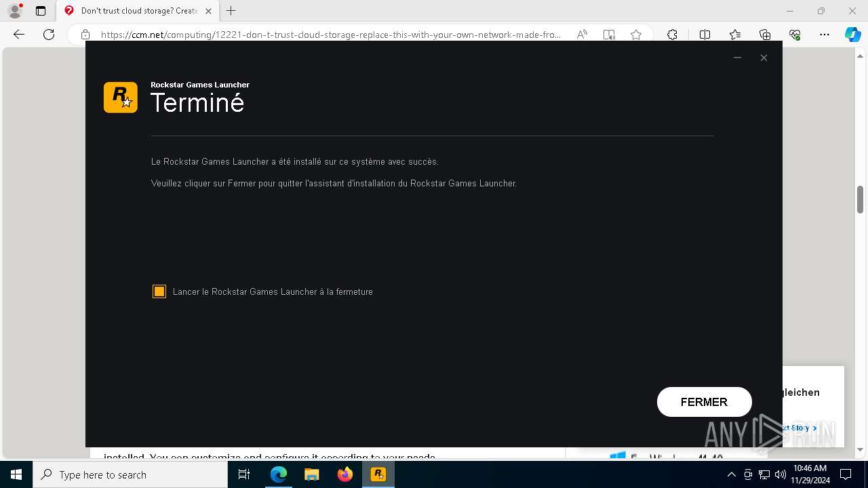Open the taskbar clock and date
This screenshot has width=868, height=488.
[x=810, y=474]
